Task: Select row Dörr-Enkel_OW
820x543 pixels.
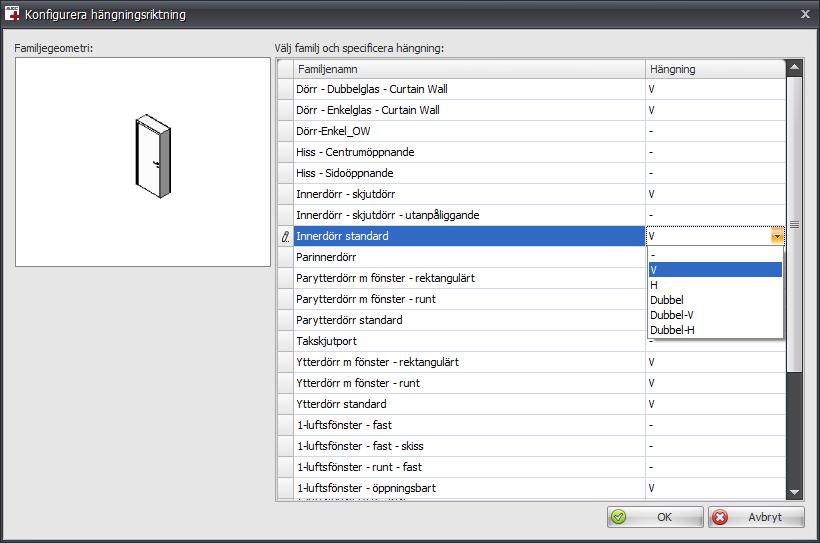Action: pyautogui.click(x=469, y=131)
